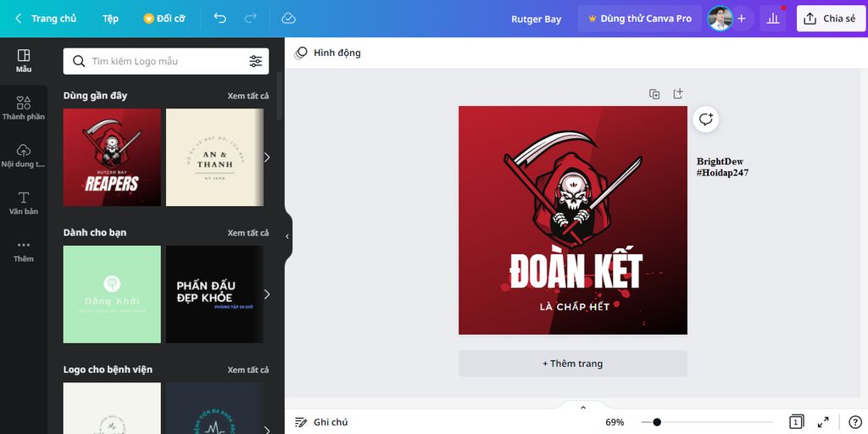868x434 pixels.
Task: View all in Logo cho bệnh viện
Action: point(248,370)
